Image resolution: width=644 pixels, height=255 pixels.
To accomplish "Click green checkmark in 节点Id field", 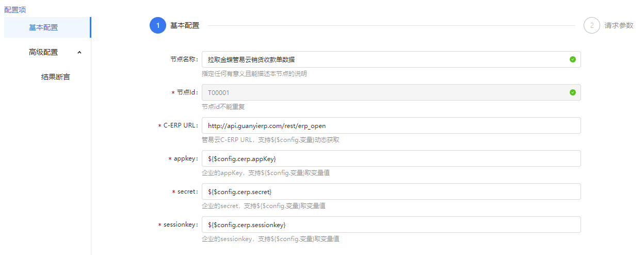I will pos(572,92).
